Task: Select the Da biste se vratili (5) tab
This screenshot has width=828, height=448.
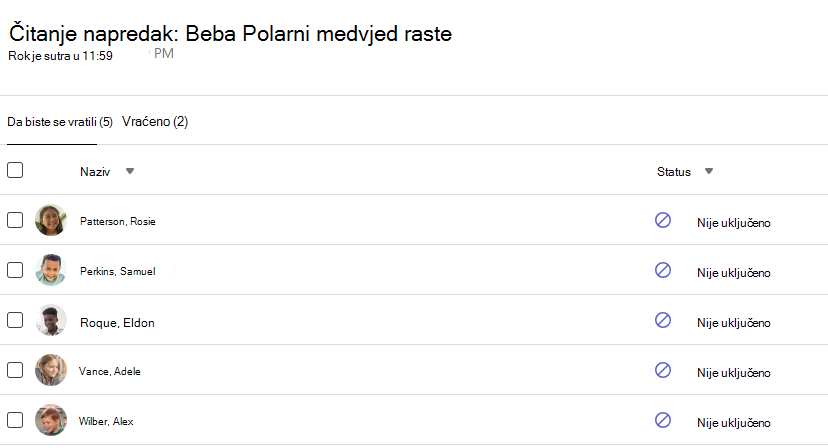Action: pos(60,122)
